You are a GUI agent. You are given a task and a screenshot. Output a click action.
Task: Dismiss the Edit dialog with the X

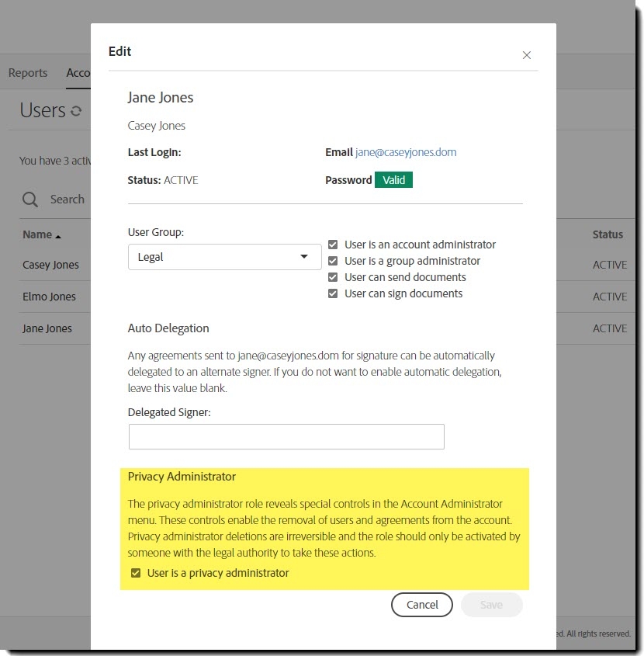527,55
